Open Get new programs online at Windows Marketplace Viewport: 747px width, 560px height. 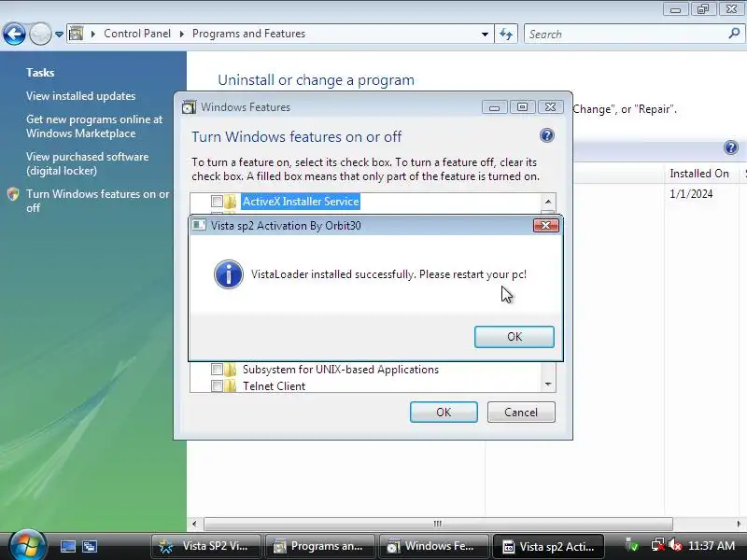94,126
